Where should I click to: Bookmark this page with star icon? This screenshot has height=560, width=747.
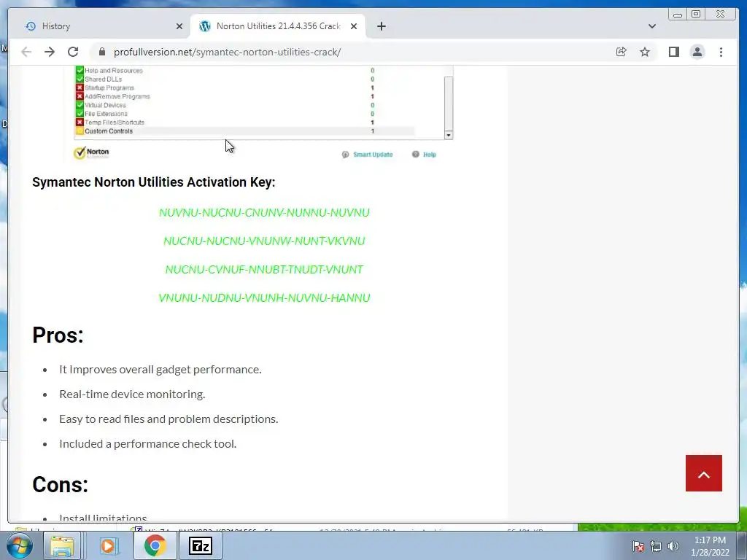(645, 52)
